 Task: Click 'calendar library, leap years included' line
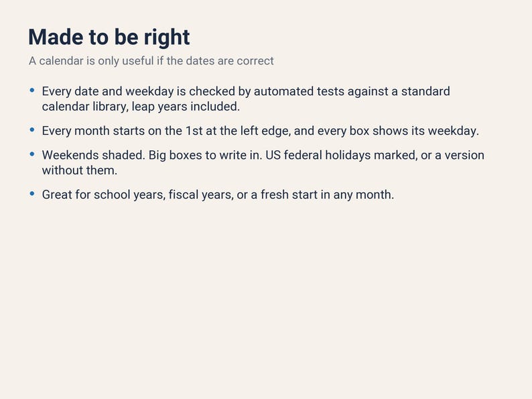(141, 107)
